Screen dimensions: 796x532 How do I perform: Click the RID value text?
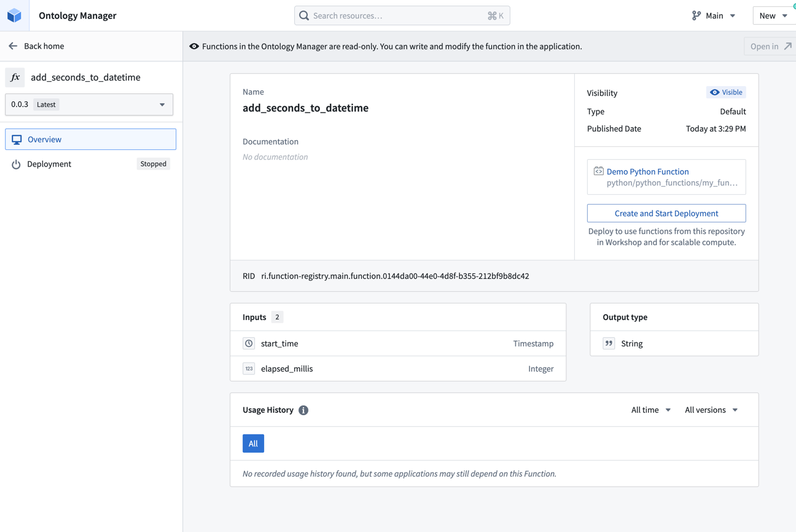[x=395, y=276]
